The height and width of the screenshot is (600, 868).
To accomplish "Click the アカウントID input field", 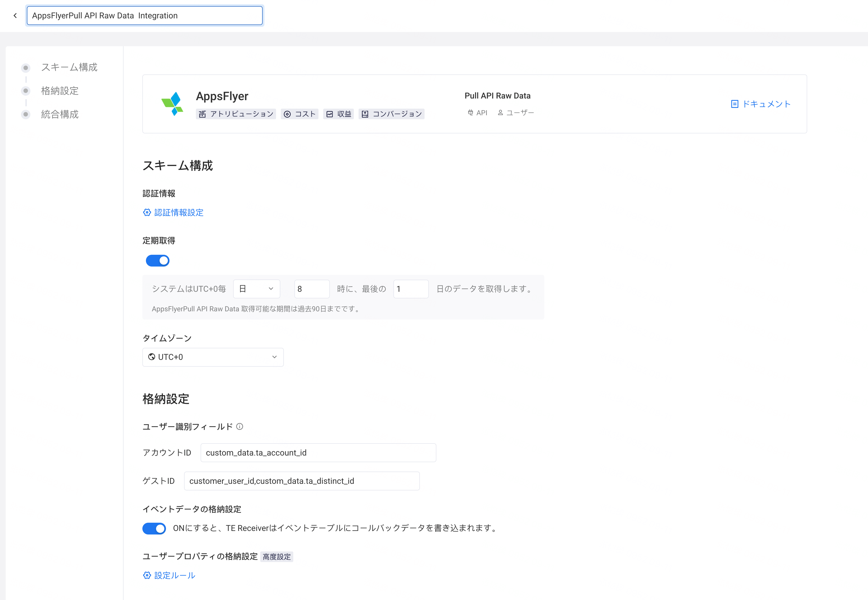I will (x=318, y=453).
